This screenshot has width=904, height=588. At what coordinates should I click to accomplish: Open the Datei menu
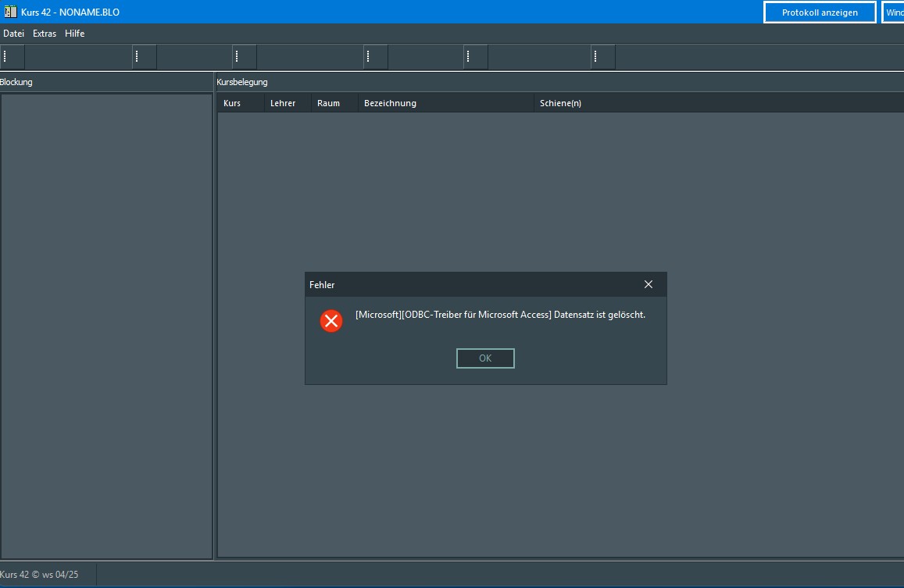point(14,34)
